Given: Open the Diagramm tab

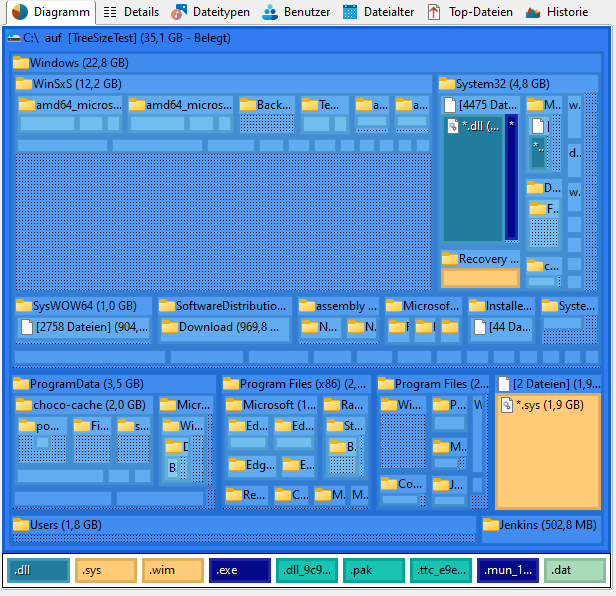Looking at the screenshot, I should 51,12.
